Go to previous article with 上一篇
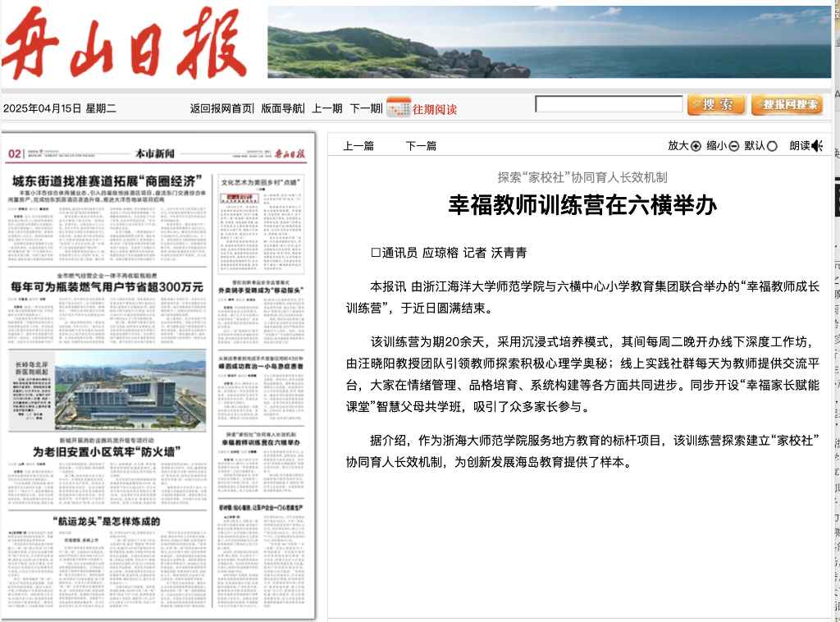The width and height of the screenshot is (840, 622). (x=358, y=145)
